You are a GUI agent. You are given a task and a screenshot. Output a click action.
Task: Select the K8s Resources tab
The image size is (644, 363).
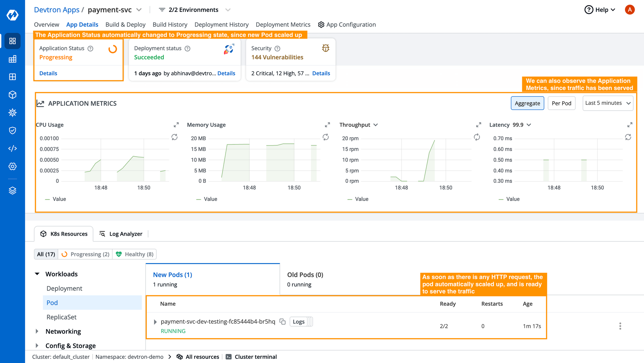(x=64, y=234)
